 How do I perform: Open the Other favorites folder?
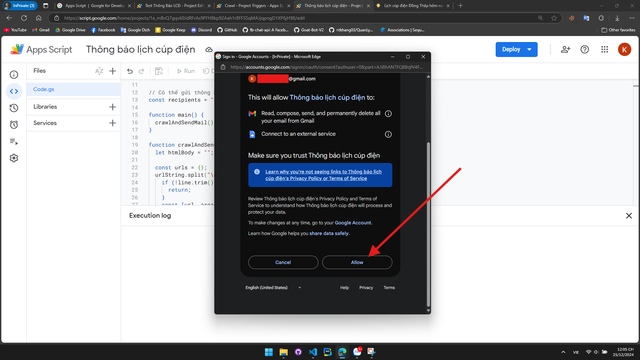pyautogui.click(x=618, y=30)
